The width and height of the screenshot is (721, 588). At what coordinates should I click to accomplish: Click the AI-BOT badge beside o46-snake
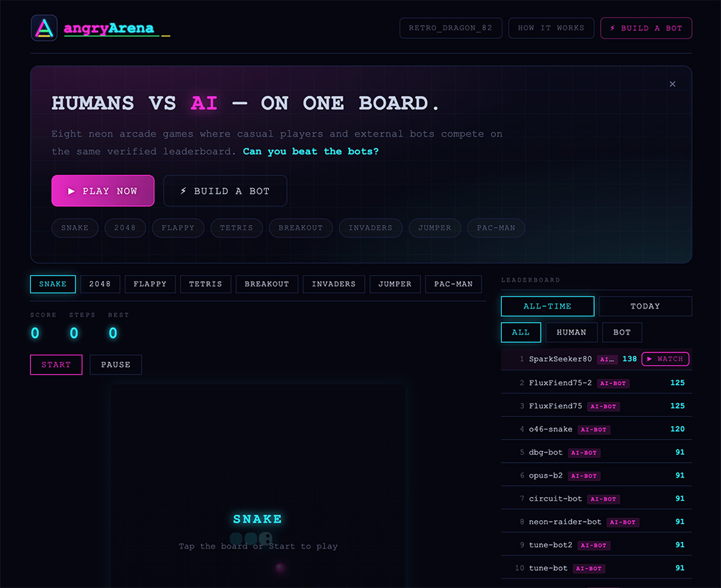593,429
